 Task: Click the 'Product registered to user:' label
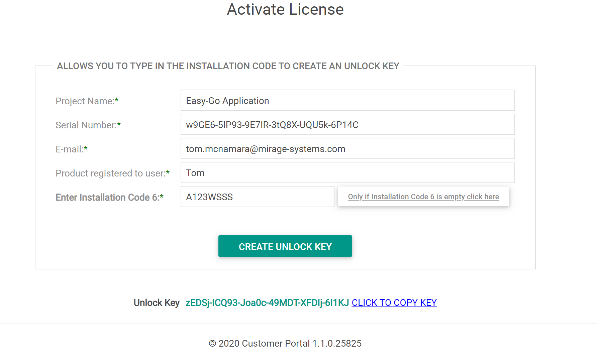[x=110, y=173]
